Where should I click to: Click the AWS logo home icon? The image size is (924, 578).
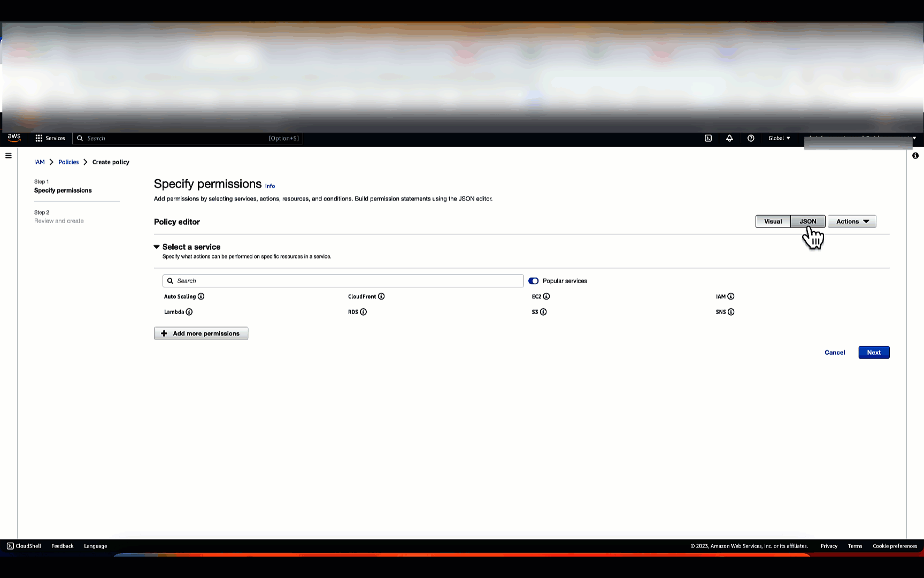[14, 138]
